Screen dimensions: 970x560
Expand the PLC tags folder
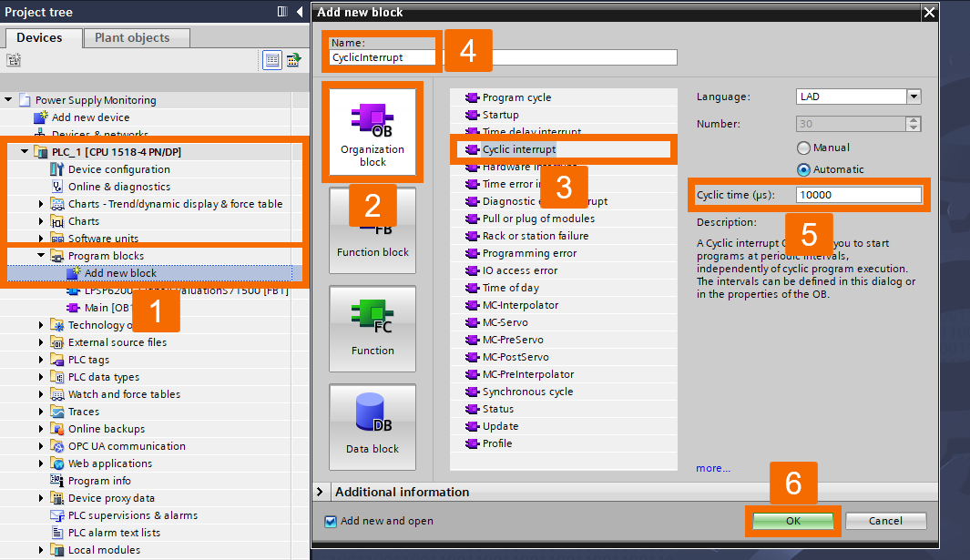(x=41, y=360)
